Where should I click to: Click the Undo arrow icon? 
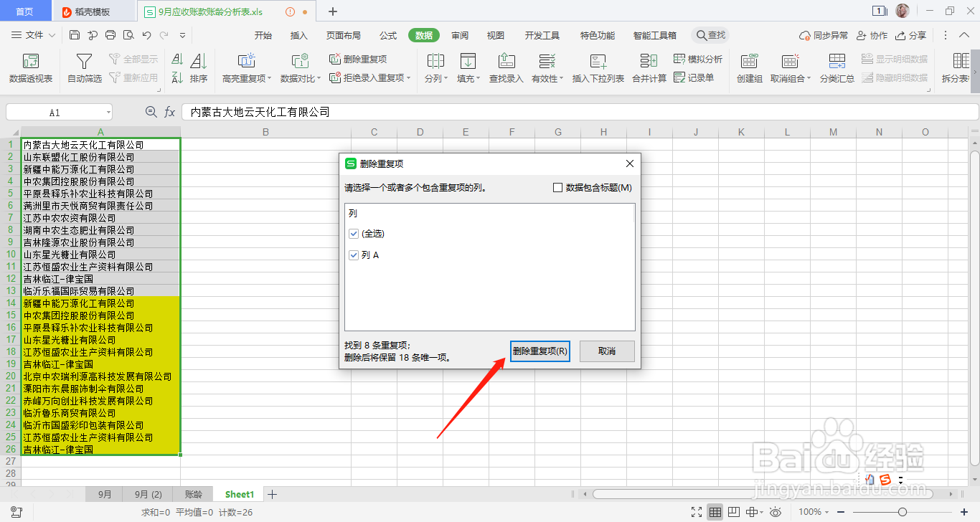[146, 35]
